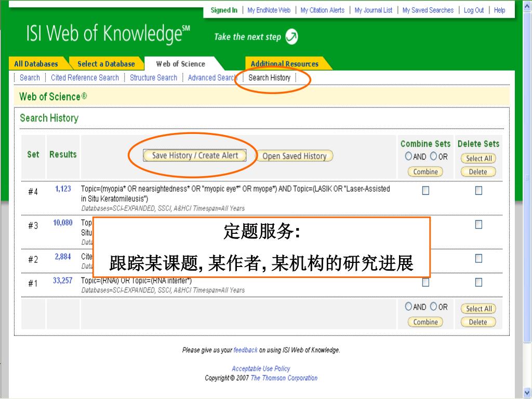Click set #4 myopia LASIK query text
The image size is (532, 399).
point(235,194)
